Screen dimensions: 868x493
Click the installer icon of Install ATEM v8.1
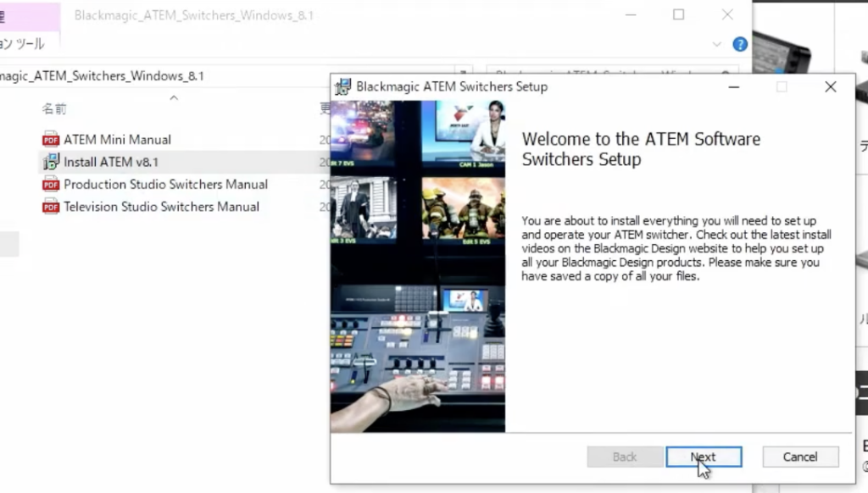[x=50, y=162]
